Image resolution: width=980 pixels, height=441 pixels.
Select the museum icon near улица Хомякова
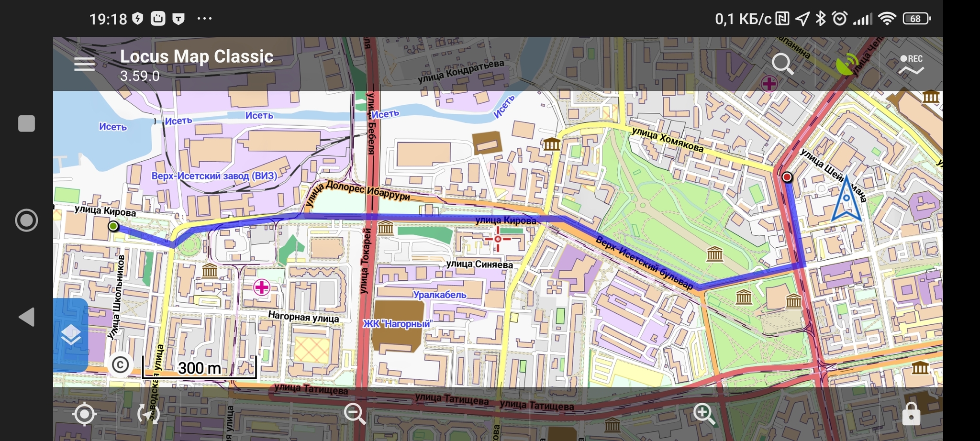tap(551, 143)
